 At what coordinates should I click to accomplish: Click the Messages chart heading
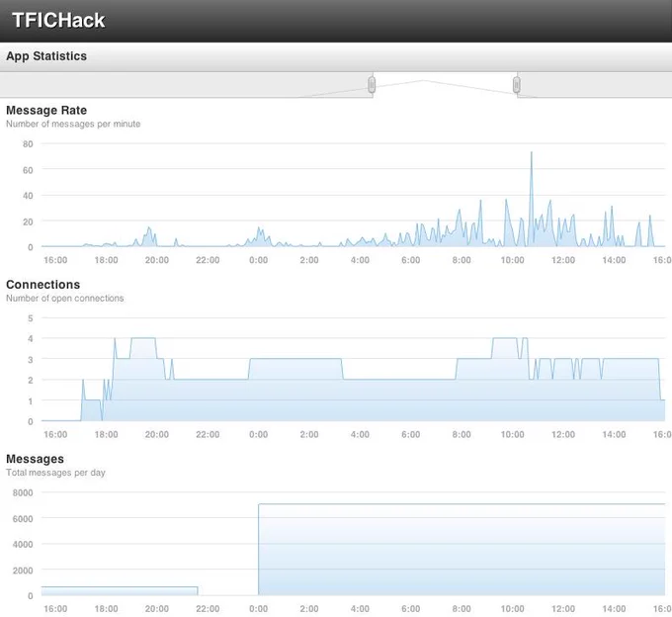click(x=35, y=459)
